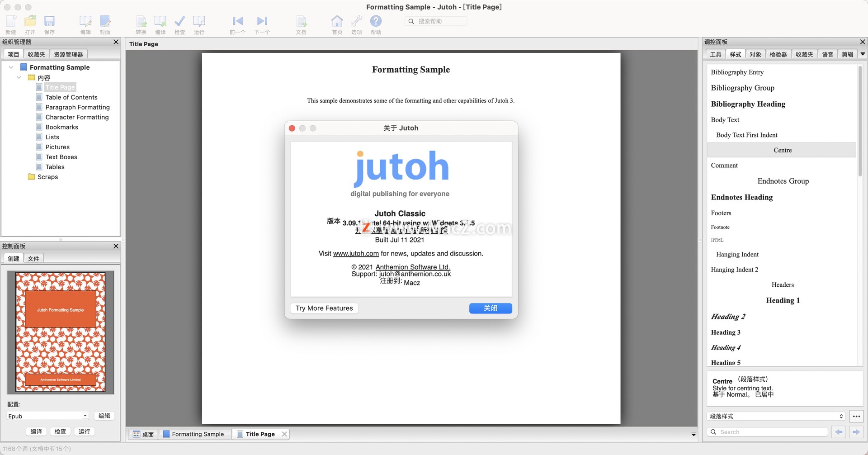This screenshot has width=868, height=455.
Task: Open inspector tabs overflow dropdown arrow
Action: 862,54
